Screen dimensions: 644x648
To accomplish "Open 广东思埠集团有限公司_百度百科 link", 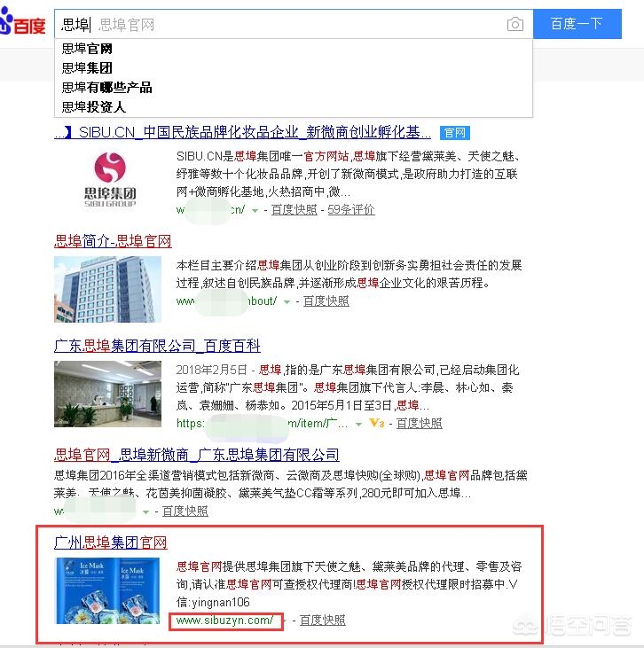I will click(x=157, y=346).
